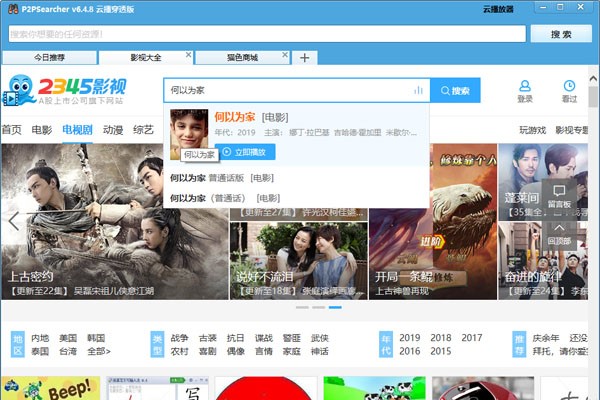Open the 动漫 navigation item

click(x=113, y=130)
